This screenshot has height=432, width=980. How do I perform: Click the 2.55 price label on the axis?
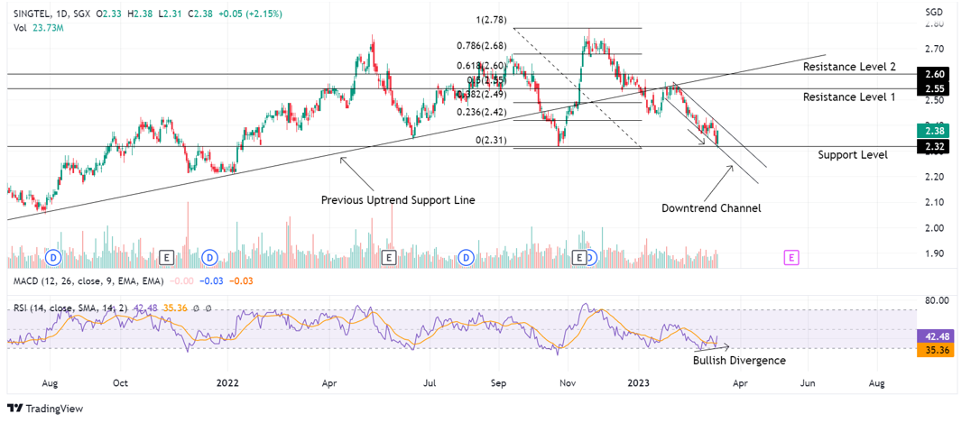(932, 89)
